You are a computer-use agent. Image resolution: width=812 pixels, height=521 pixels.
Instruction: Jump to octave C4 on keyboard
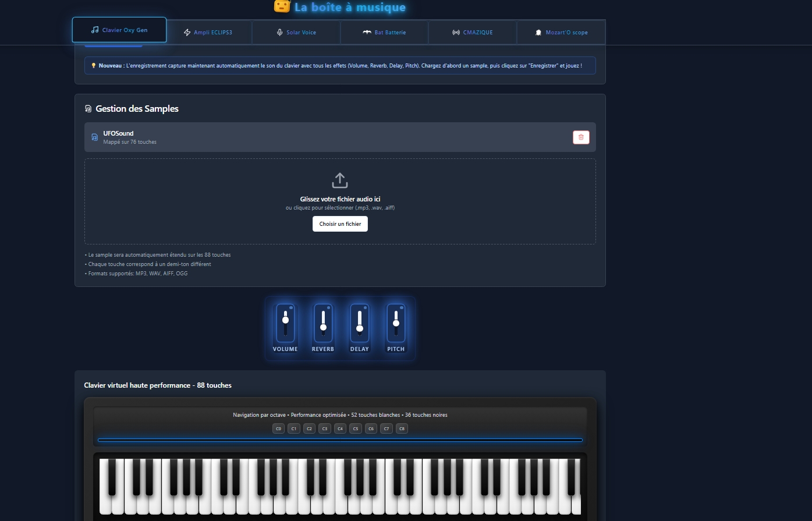click(x=340, y=428)
